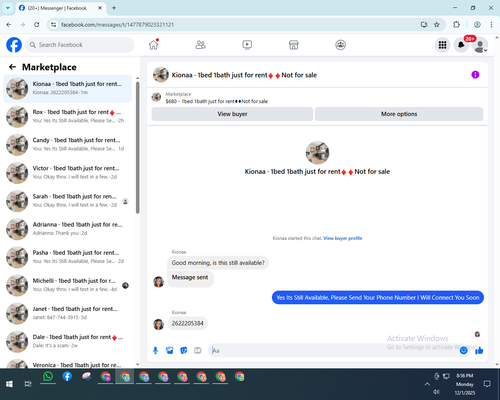Screen dimensions: 500x400
Task: Open Dale conversation in chat list
Action: (67, 342)
